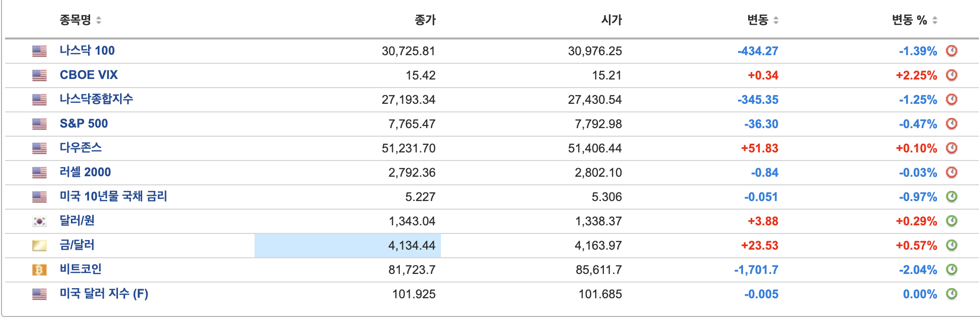
Task: Open the 미국 10년물 국채 금리 link
Action: 113,196
